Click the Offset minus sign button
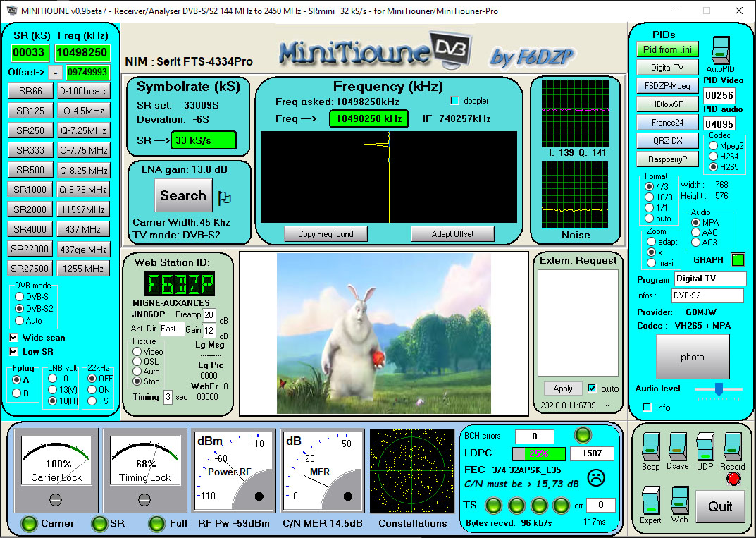 click(56, 73)
